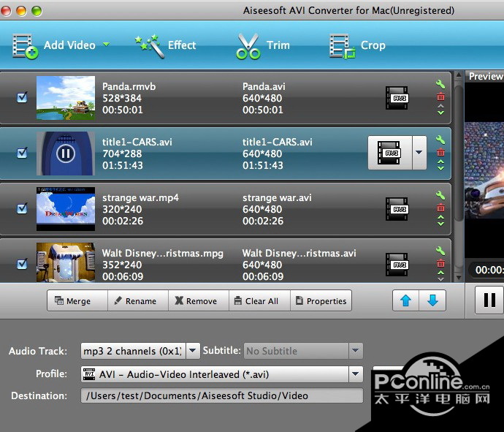Open wrench settings for Panda.rmvb
The image size is (504, 432).
tap(440, 84)
